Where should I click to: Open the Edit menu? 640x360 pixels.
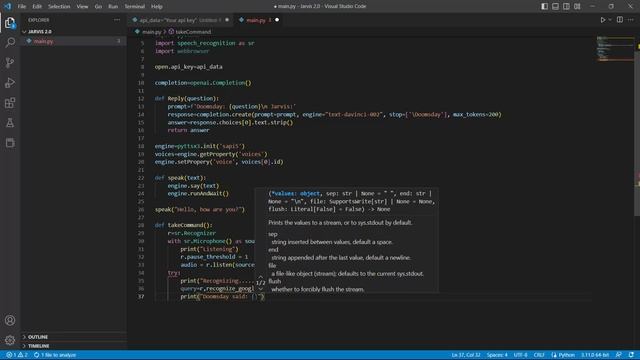point(37,6)
